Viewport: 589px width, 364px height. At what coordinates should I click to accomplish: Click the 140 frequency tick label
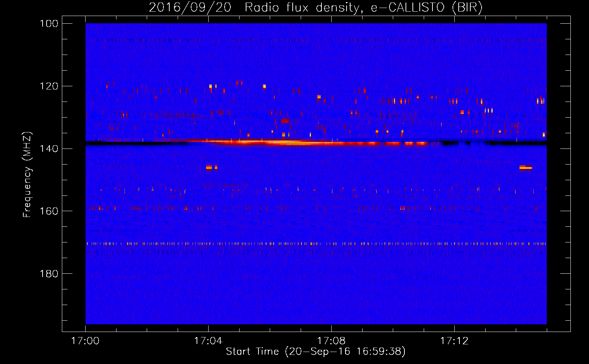click(x=49, y=149)
